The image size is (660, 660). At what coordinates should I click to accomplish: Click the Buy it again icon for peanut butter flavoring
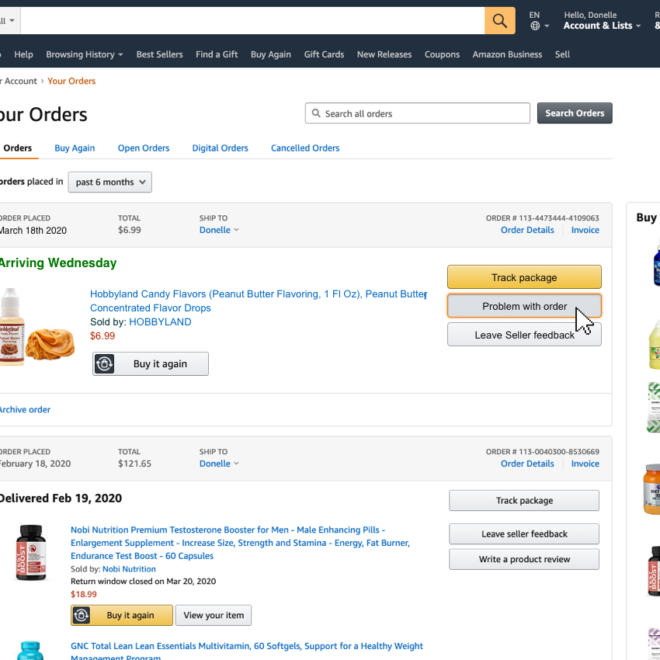coord(104,364)
